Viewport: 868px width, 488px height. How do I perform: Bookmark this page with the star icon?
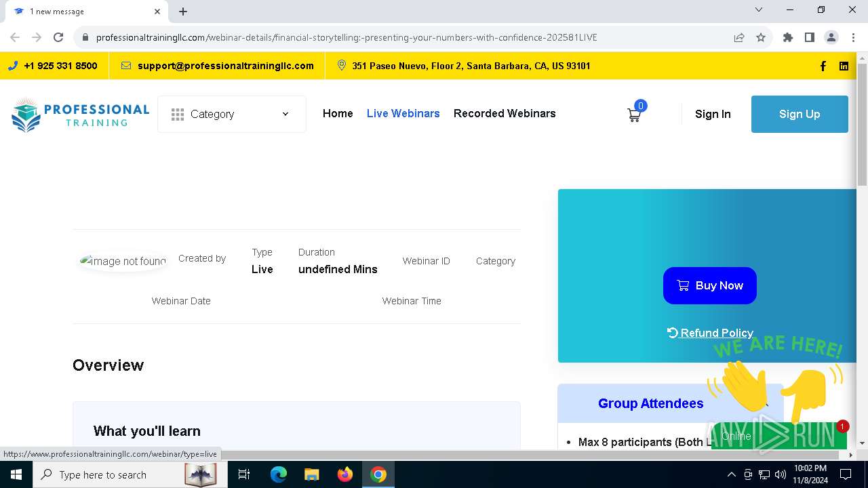761,37
